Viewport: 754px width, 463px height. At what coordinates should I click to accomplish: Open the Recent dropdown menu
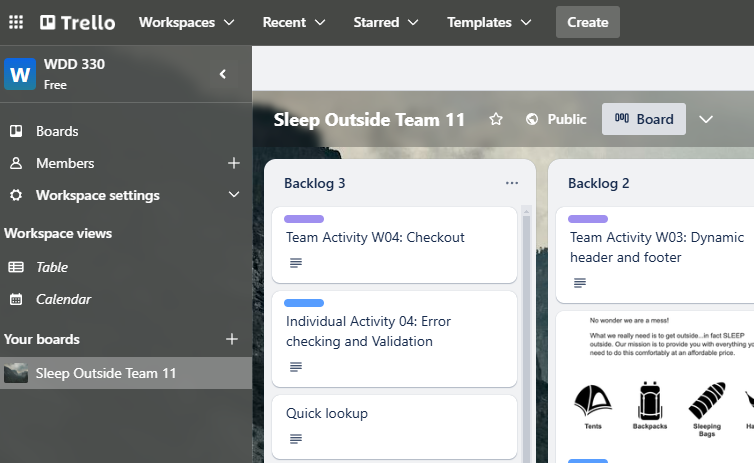click(293, 22)
